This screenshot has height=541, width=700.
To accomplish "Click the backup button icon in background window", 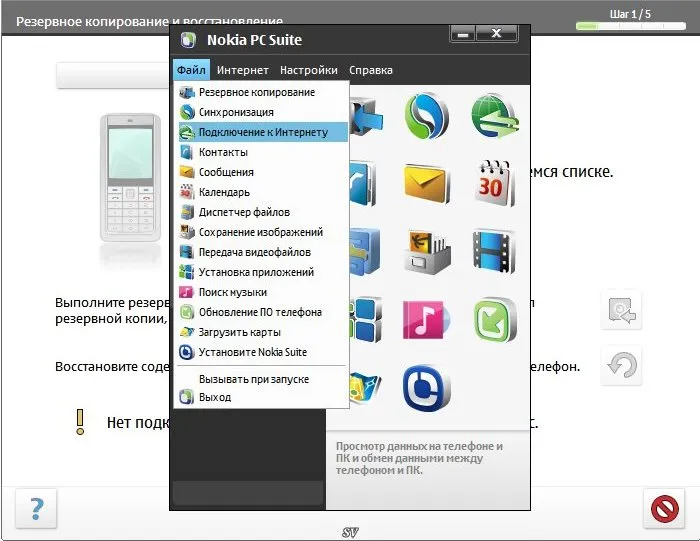I will pos(622,310).
